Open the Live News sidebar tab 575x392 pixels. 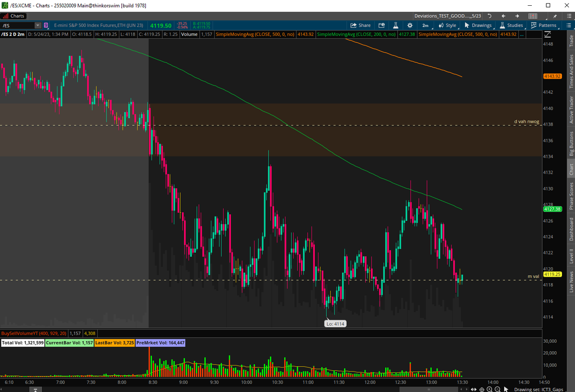(571, 282)
